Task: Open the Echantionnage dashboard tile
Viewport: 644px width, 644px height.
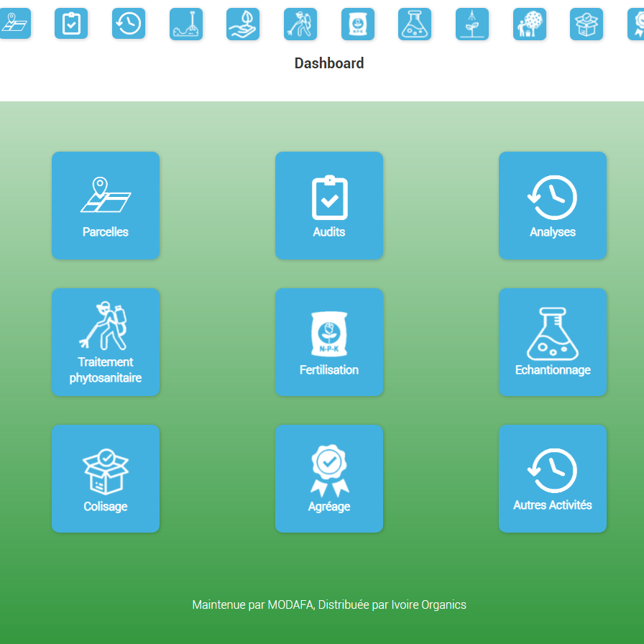Action: pos(552,342)
